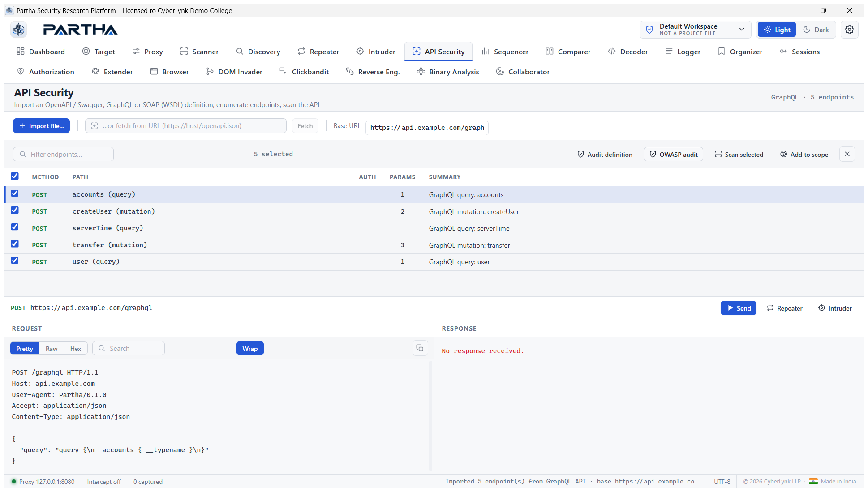This screenshot has width=868, height=492.
Task: Focus the fetch from URL field
Action: pos(186,126)
